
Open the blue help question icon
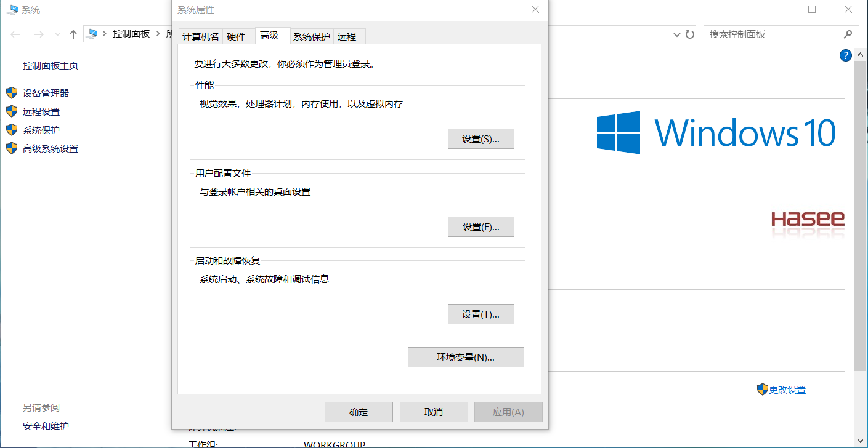[x=846, y=55]
